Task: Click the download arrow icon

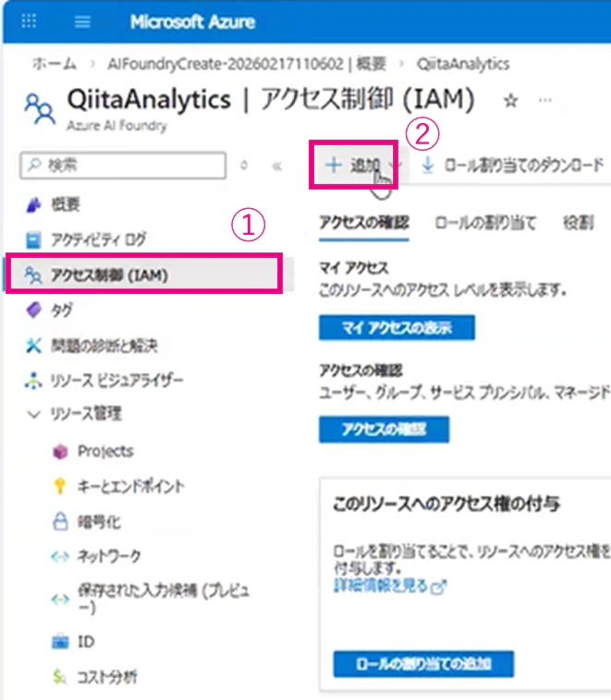Action: tap(428, 165)
